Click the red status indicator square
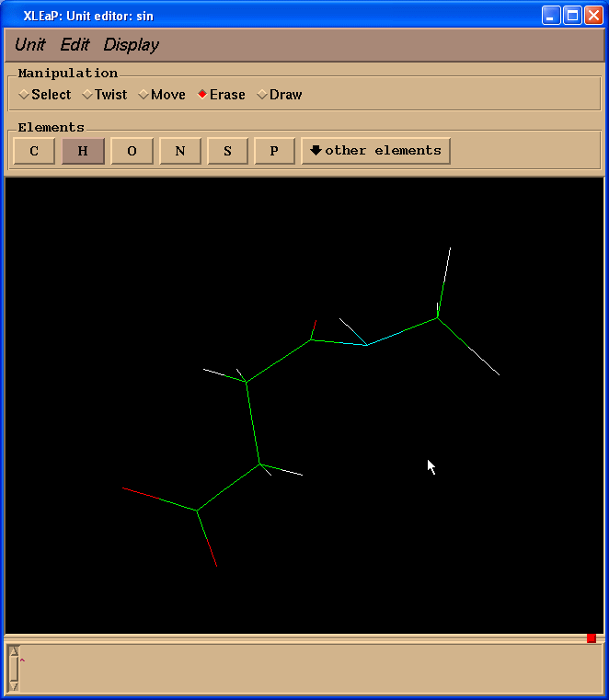Viewport: 609px width, 700px height. point(592,638)
